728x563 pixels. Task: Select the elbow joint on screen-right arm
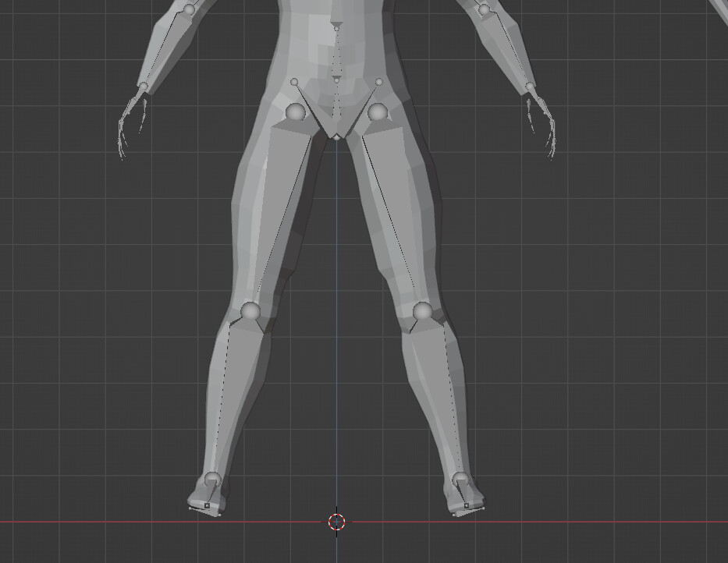click(485, 9)
